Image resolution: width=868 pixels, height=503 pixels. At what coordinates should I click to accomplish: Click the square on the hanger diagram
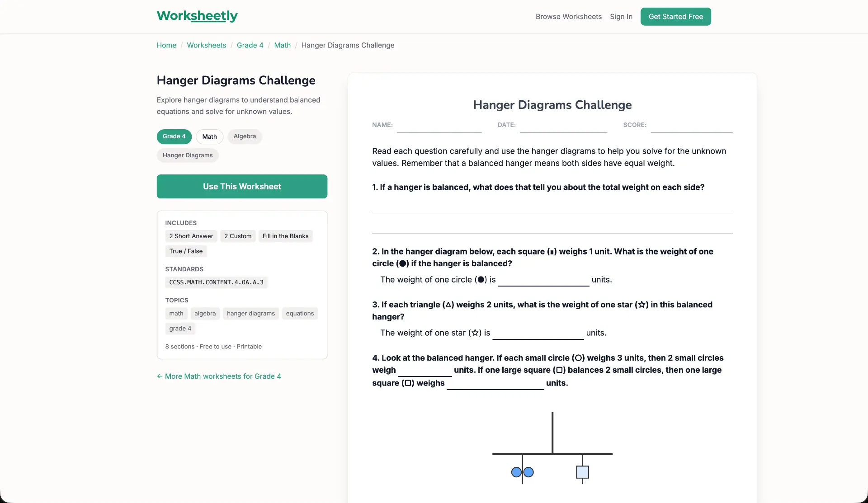coord(582,472)
